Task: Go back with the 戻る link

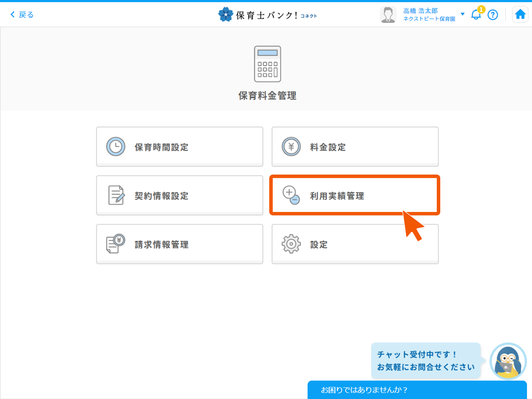Action: (22, 14)
